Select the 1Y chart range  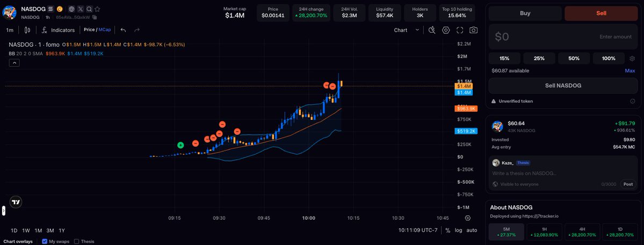coord(62,230)
